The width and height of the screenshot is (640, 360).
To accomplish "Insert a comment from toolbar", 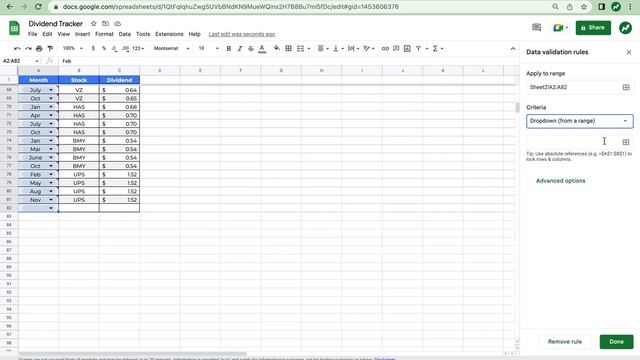I will point(396,49).
